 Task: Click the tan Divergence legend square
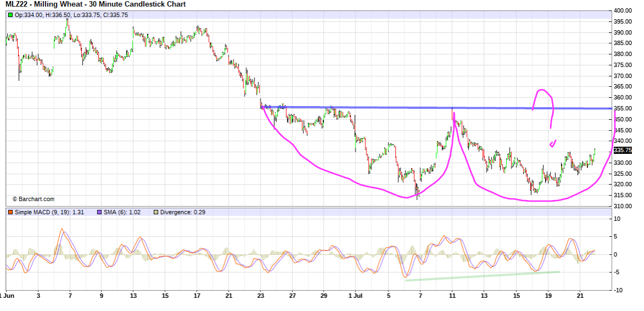click(156, 212)
